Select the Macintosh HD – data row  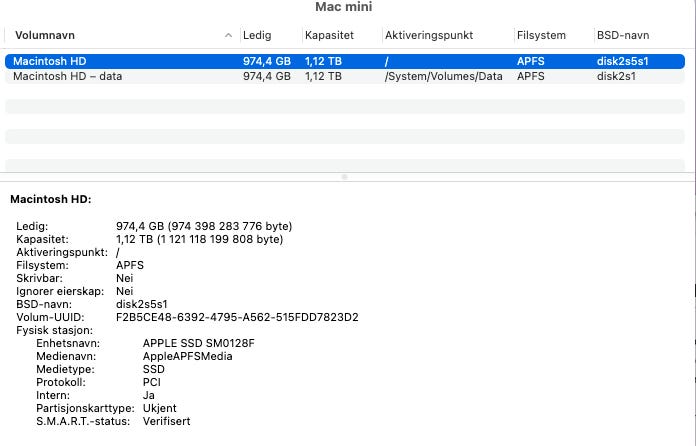(x=344, y=76)
